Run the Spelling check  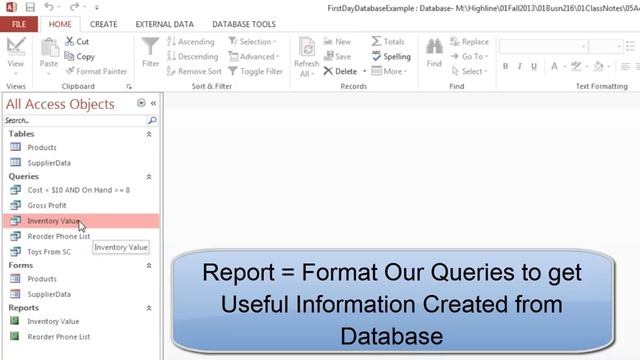pos(391,56)
